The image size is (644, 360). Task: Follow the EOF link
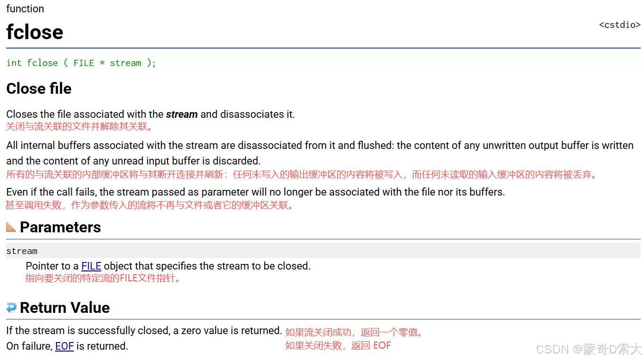[x=65, y=346]
